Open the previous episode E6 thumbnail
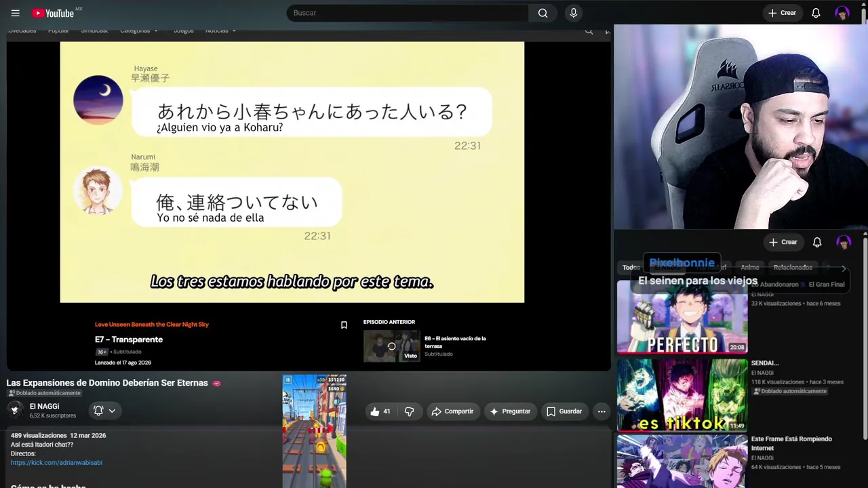Screen dimensions: 868x488 click(391, 346)
